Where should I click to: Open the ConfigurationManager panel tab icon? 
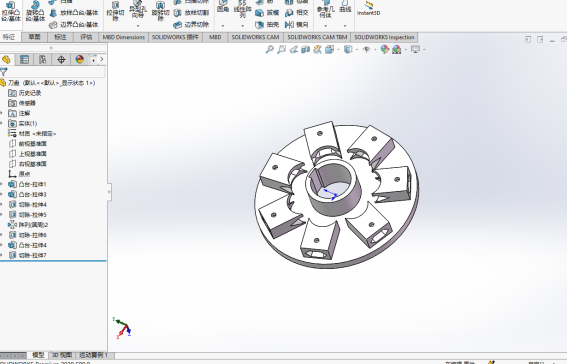point(43,60)
